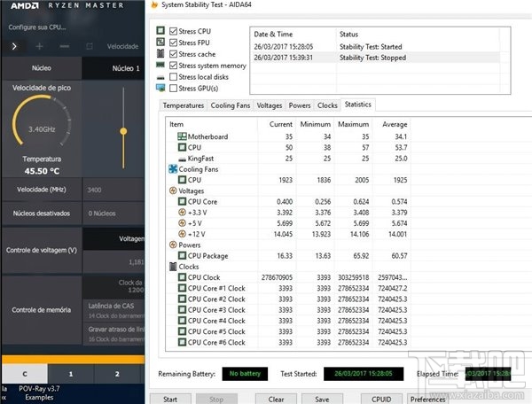
Task: Enable the Stress GPU(s) checkbox
Action: coord(174,88)
